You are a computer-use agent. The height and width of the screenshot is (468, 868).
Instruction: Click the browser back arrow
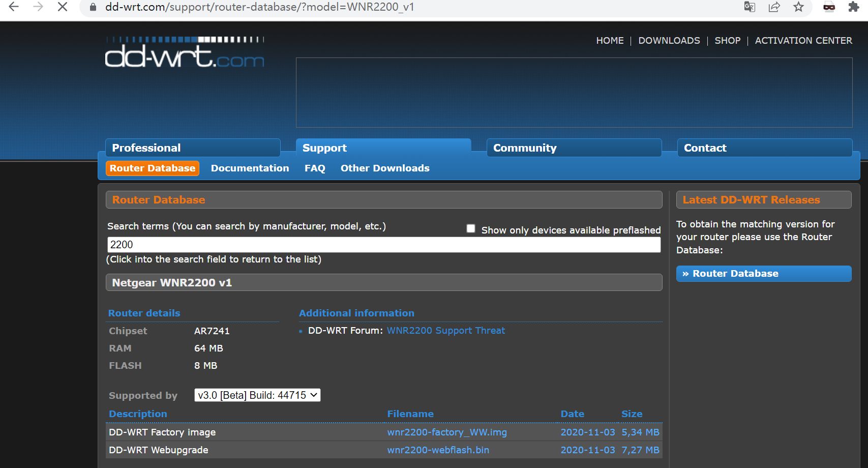point(14,7)
